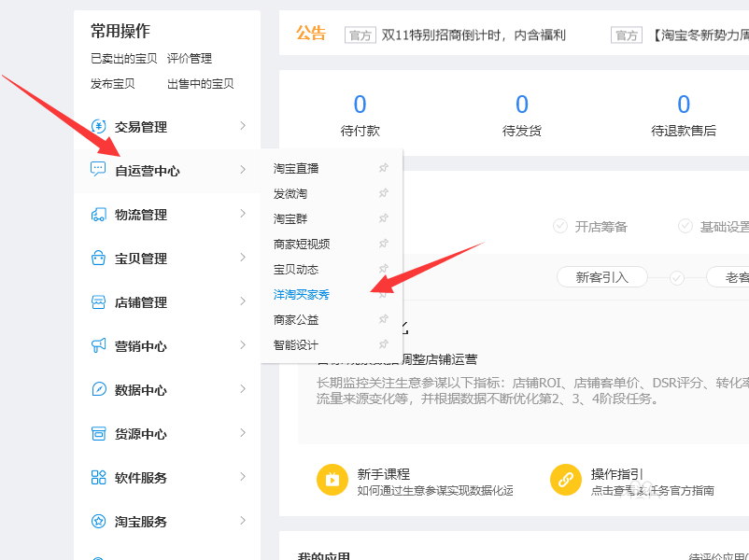Screen dimensions: 749x560
Task: Pin 宝贝动态 using its pushpin icon
Action: pos(384,268)
